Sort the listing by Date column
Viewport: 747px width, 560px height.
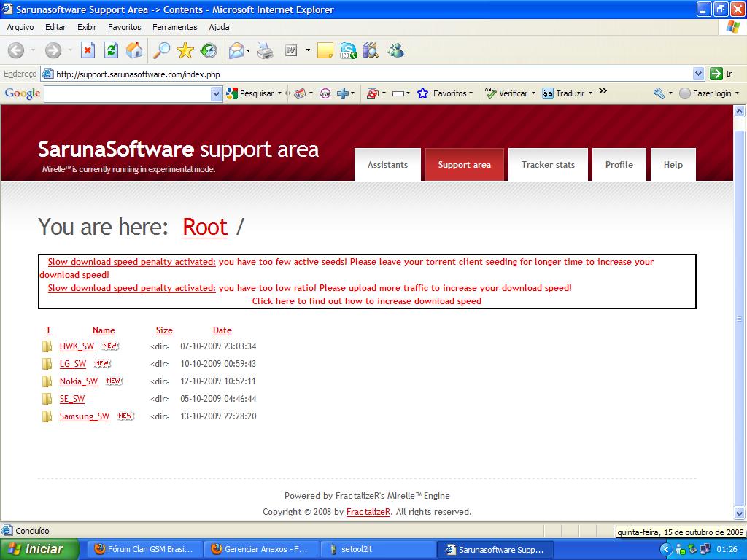tap(222, 330)
